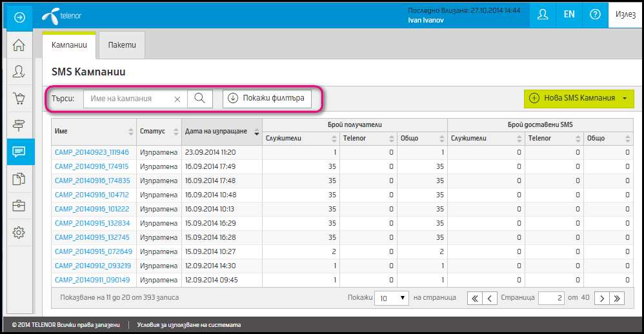Sort table by Име column
This screenshot has height=334, width=644.
94,132
